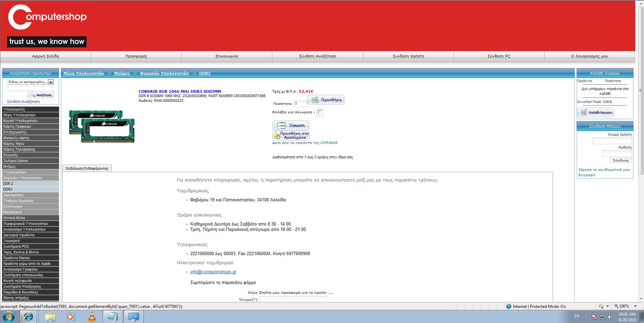Select the Εκδήλωση Ενδιαφέροντος tab
Viewport: 644px width, 323px height.
coord(87,168)
